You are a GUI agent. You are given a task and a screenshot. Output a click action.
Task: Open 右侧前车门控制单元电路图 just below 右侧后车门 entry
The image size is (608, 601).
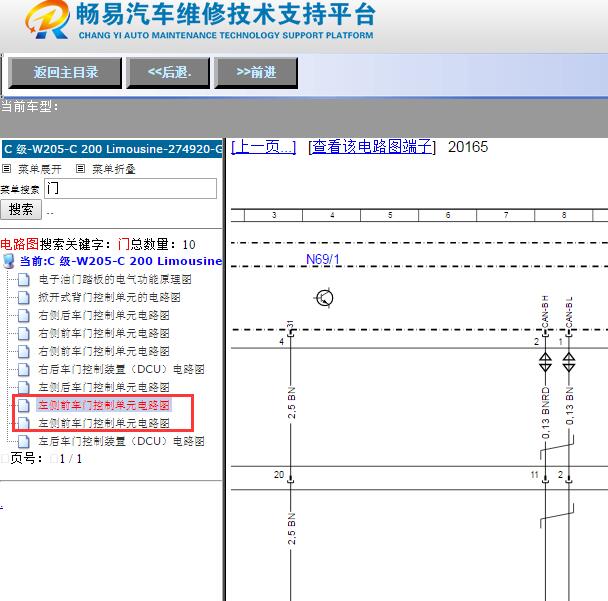pyautogui.click(x=104, y=333)
